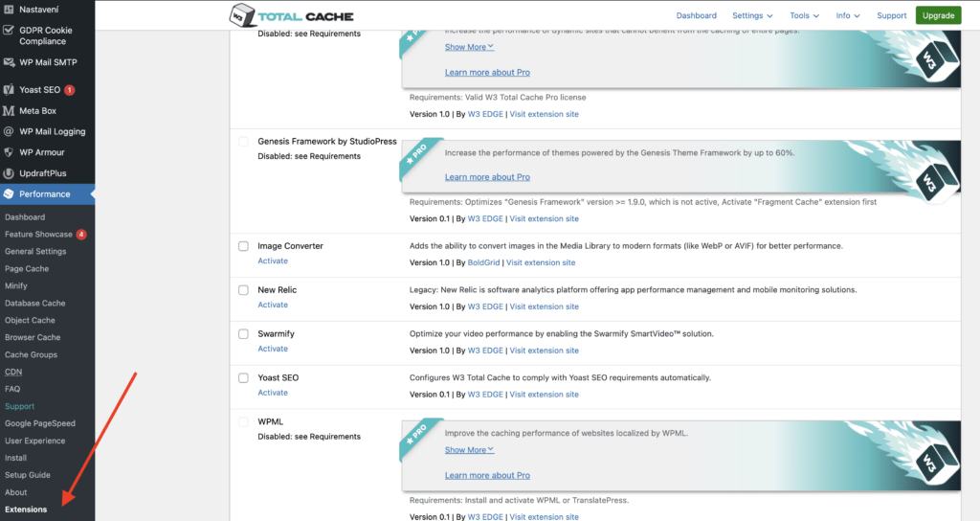Click the WP Mail Logging icon
This screenshot has width=980, height=521.
click(9, 132)
